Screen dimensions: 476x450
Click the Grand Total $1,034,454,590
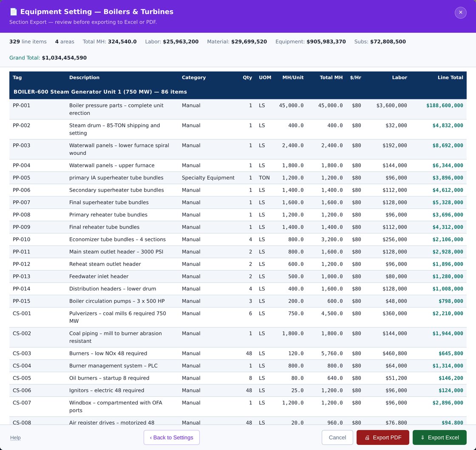coord(64,58)
